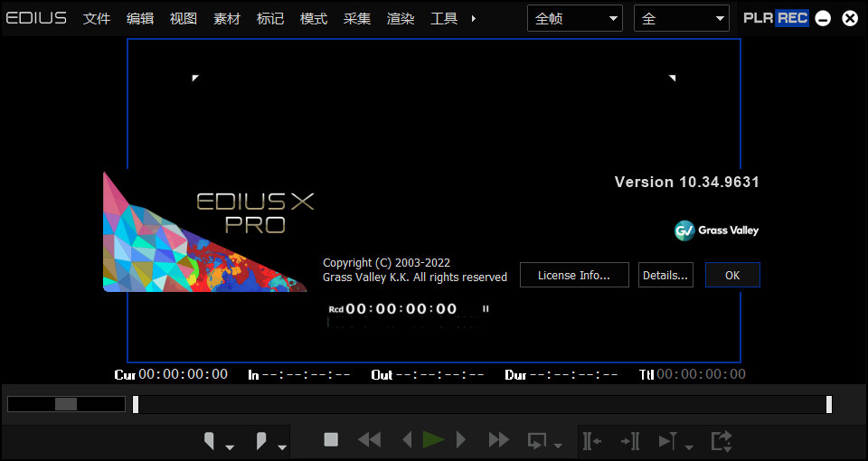Click the Ttl timecode value
Image resolution: width=868 pixels, height=461 pixels.
click(701, 374)
